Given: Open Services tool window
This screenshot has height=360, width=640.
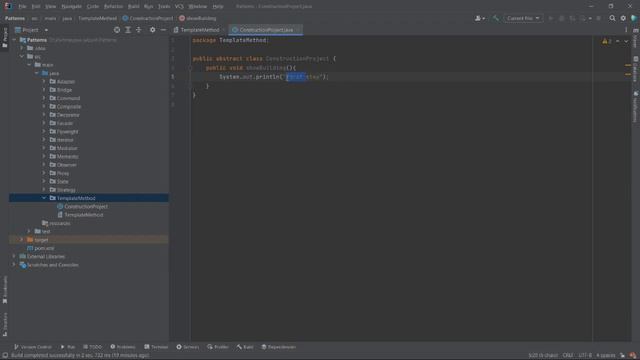Looking at the screenshot, I should click(188, 347).
